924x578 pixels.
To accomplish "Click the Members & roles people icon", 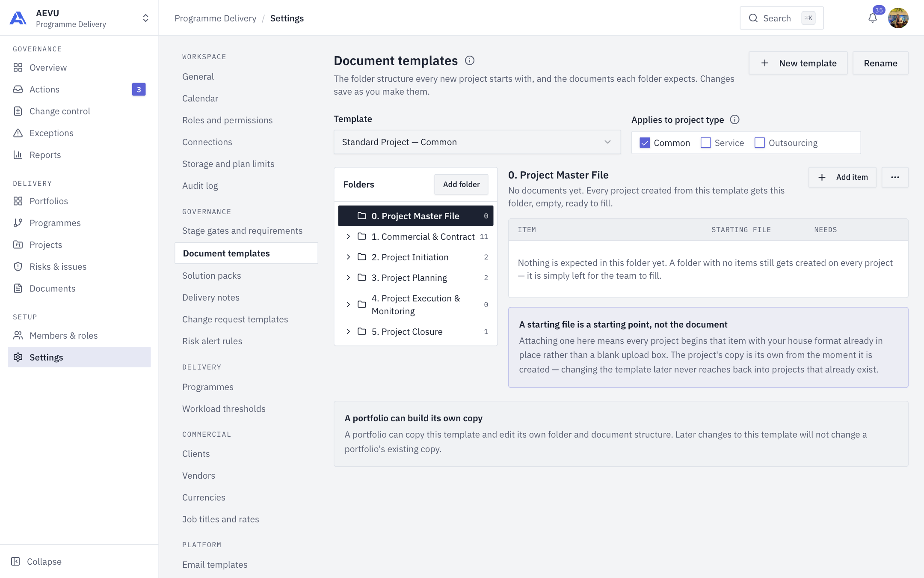I will click(18, 336).
